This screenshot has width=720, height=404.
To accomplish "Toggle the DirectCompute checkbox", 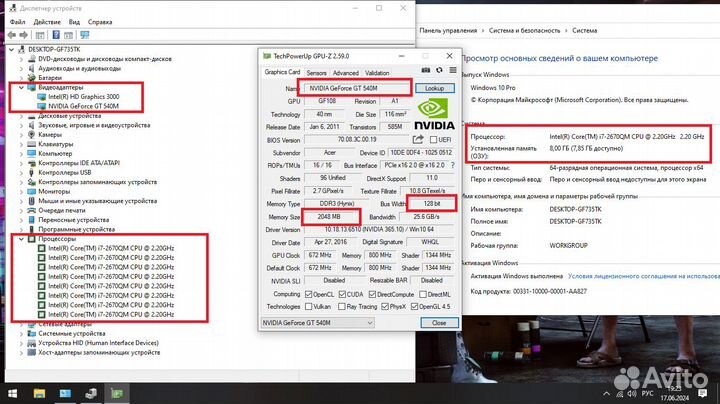I will (x=372, y=294).
